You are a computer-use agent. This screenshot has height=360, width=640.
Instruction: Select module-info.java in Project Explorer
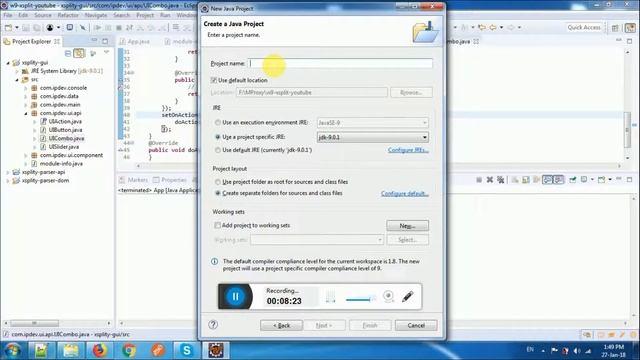coord(61,164)
